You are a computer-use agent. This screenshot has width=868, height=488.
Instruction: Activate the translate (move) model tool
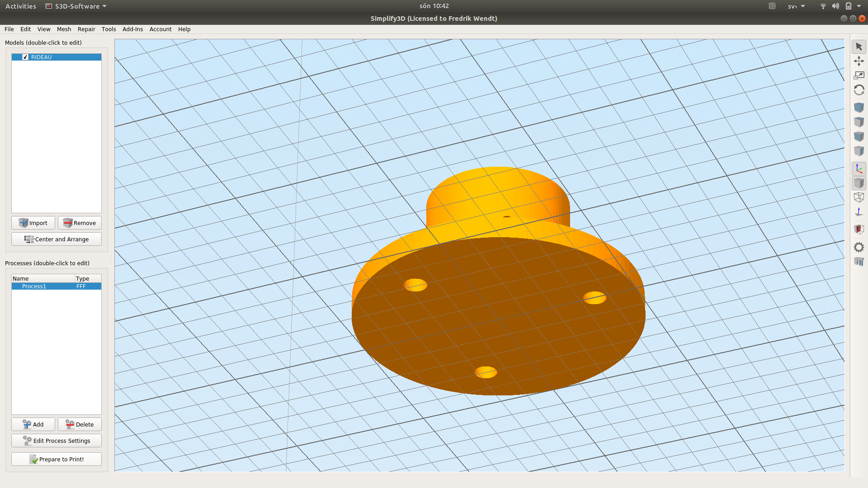tap(859, 61)
